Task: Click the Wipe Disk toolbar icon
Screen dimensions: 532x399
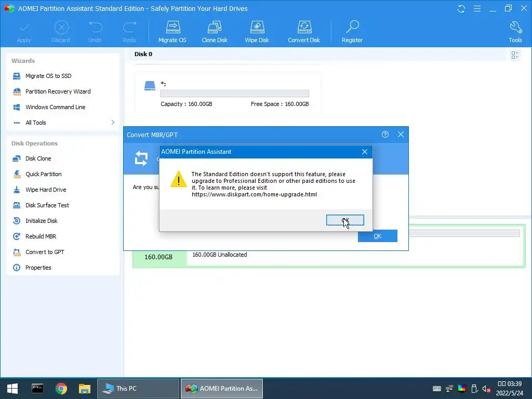Action: (x=257, y=32)
